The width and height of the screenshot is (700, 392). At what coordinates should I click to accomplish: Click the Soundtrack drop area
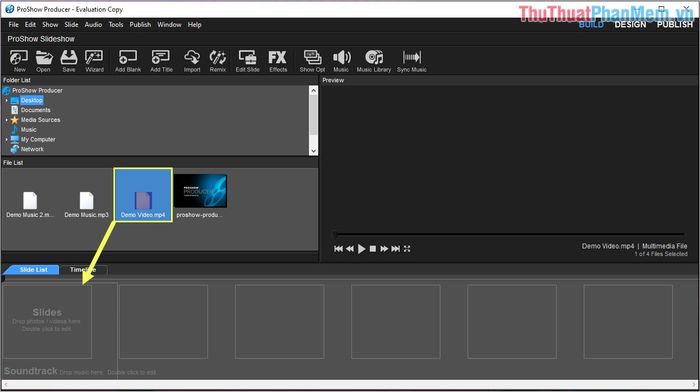click(80, 371)
